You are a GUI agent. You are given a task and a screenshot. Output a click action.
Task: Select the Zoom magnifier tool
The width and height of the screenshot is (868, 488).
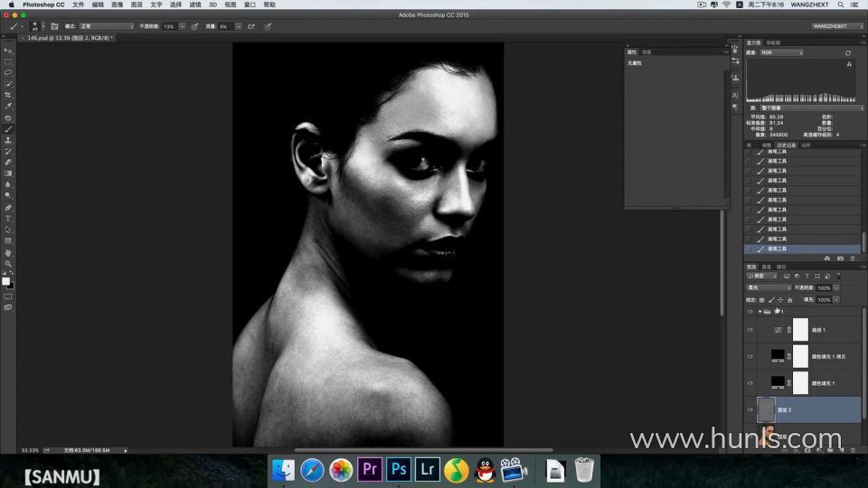[8, 264]
